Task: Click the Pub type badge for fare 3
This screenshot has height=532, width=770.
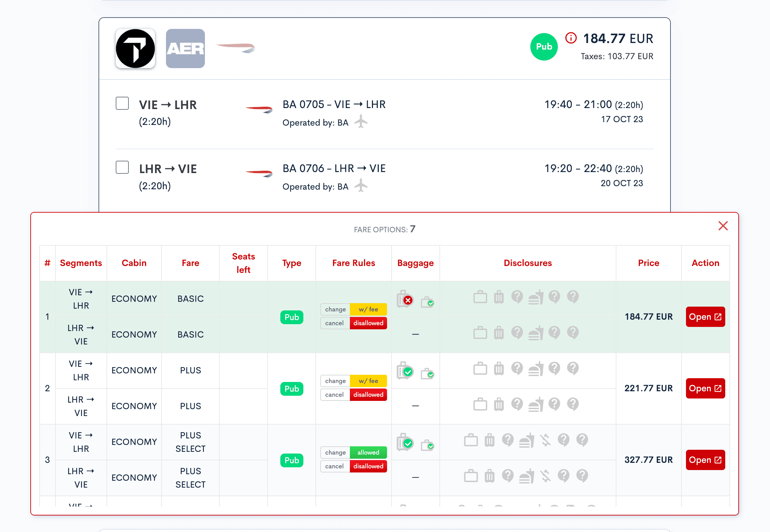Action: coord(292,460)
